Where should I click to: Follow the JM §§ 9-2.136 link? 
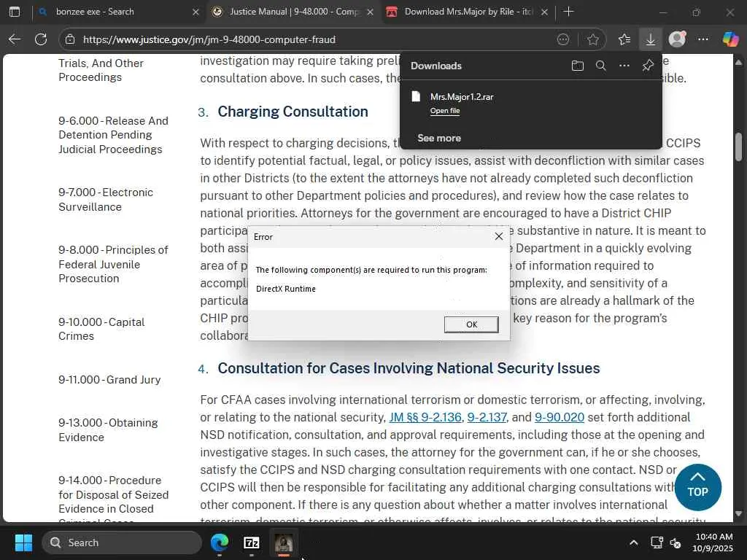(425, 417)
